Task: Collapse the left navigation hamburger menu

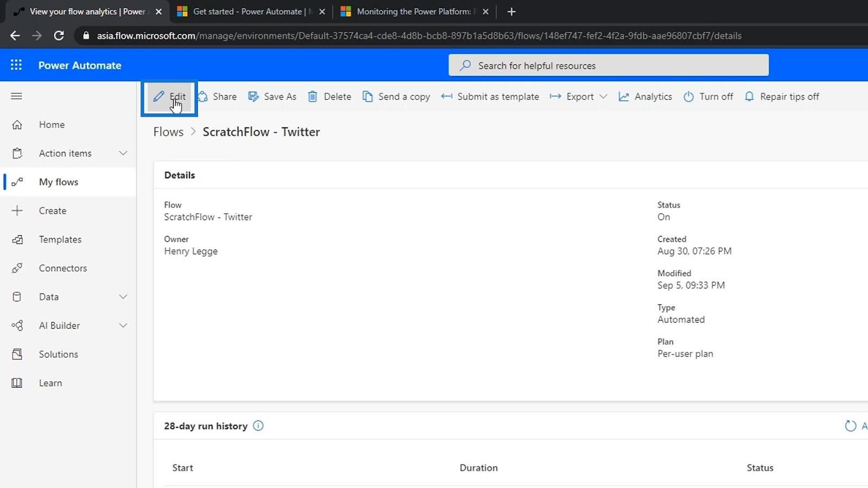Action: click(16, 96)
